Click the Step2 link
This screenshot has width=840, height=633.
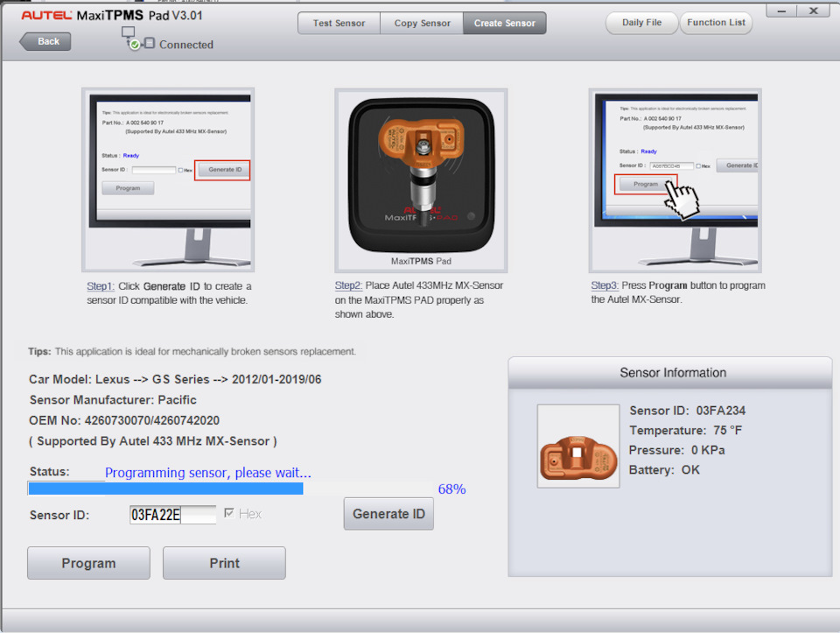pyautogui.click(x=349, y=285)
